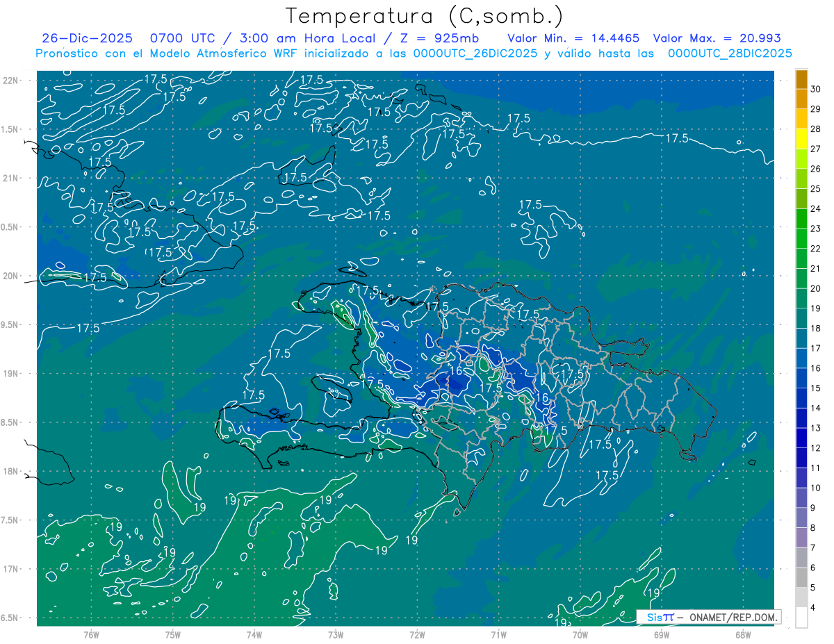Click the colorbar scale value "20"

(816, 288)
